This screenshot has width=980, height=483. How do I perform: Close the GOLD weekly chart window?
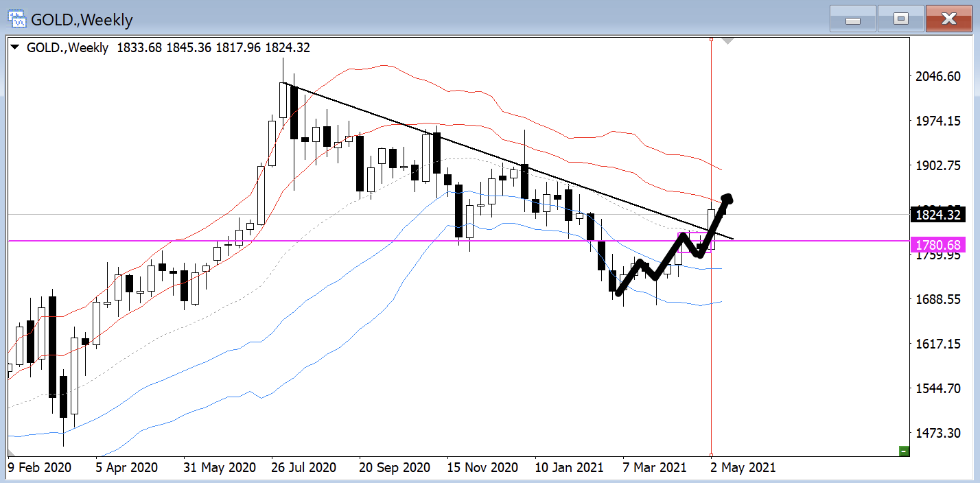[x=949, y=19]
